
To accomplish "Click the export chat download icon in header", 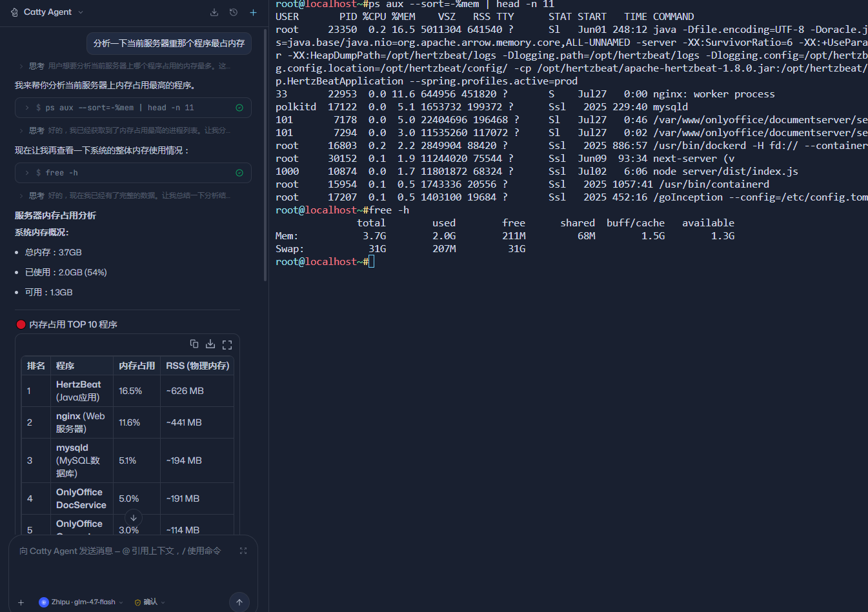I will pos(214,12).
